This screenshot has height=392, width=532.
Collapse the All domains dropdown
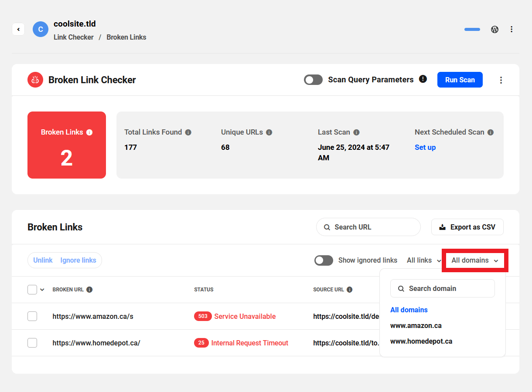click(475, 260)
